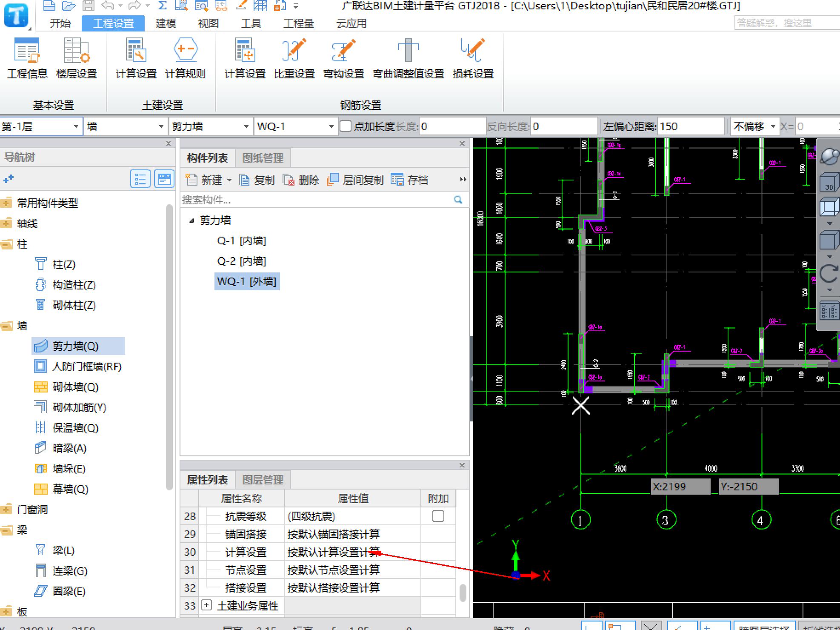The image size is (840, 630).
Task: Open the 开始 ribbon tab
Action: tap(60, 23)
